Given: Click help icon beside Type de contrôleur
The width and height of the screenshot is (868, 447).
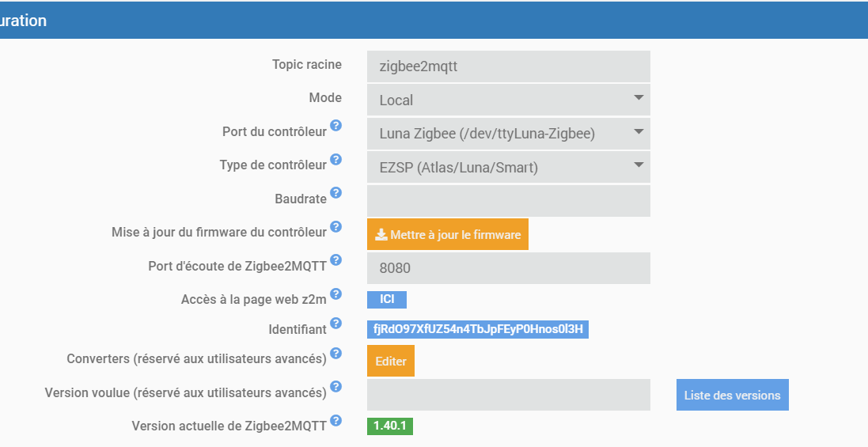Looking at the screenshot, I should (x=335, y=160).
